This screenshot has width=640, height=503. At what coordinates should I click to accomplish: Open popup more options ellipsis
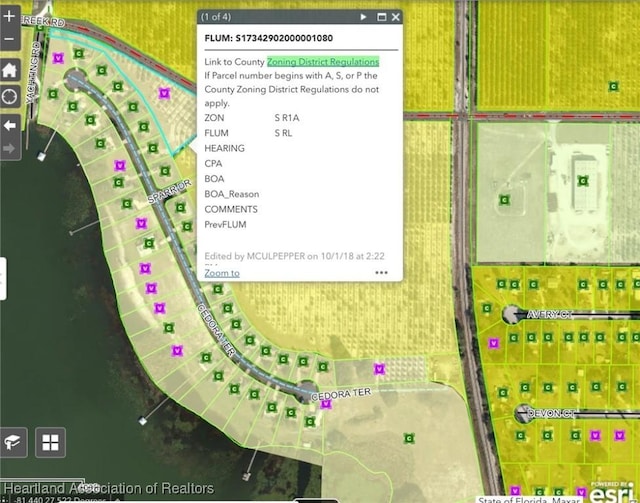(x=381, y=272)
